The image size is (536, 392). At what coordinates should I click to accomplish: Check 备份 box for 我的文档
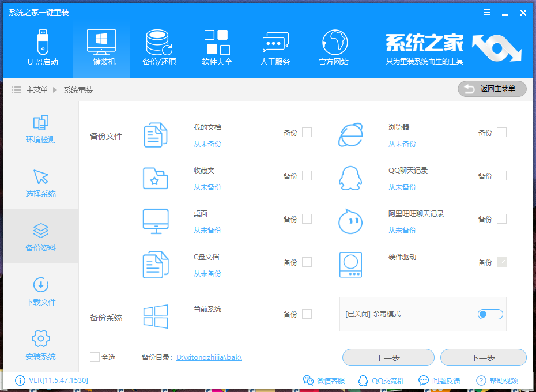[307, 133]
